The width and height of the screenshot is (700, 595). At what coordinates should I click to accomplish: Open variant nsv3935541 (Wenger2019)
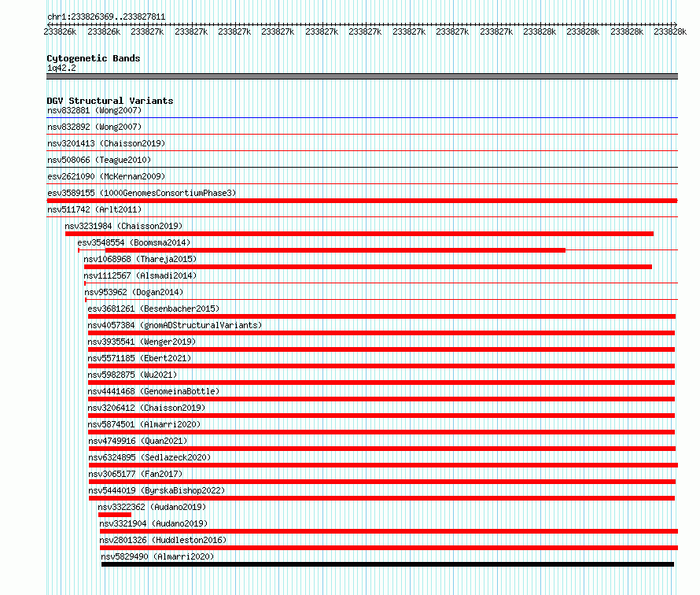point(142,342)
